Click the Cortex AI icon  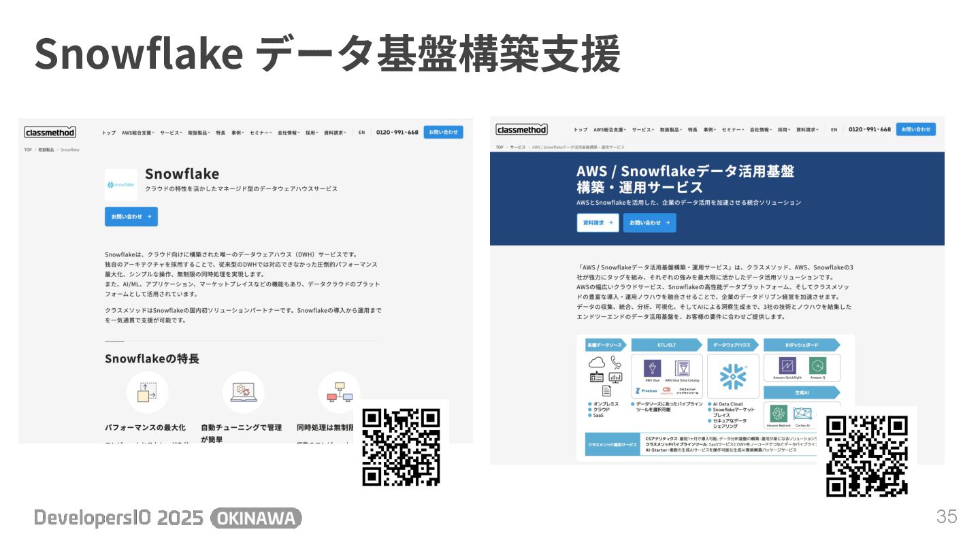[x=803, y=414]
